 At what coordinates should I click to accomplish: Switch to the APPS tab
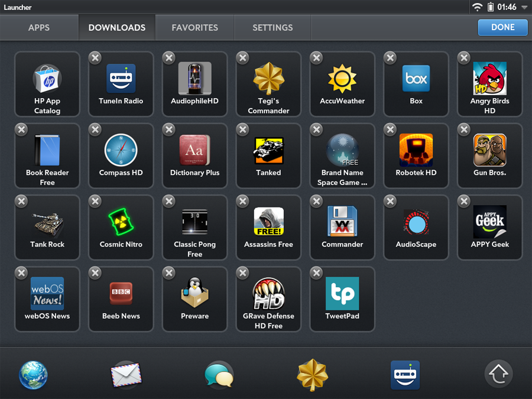pyautogui.click(x=39, y=27)
